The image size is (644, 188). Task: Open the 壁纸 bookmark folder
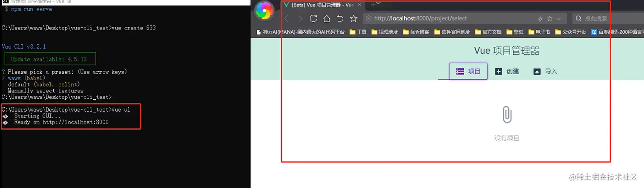515,32
